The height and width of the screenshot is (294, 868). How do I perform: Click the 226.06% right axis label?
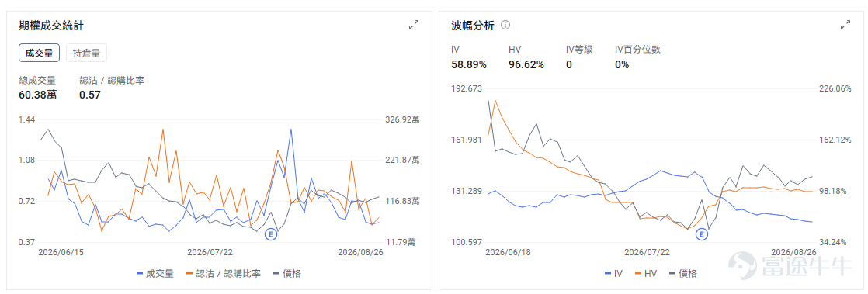(835, 89)
